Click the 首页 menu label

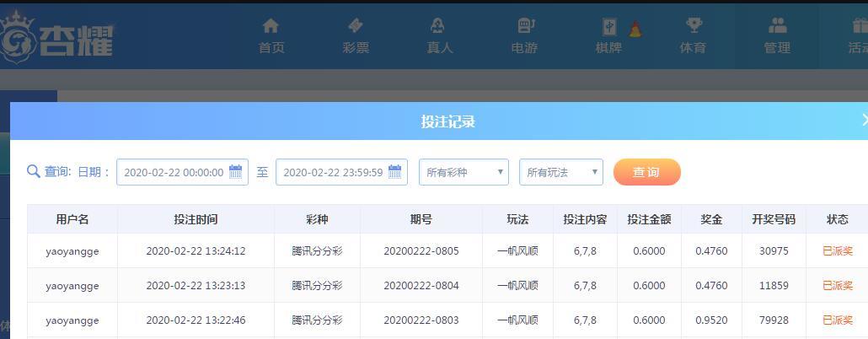click(271, 48)
